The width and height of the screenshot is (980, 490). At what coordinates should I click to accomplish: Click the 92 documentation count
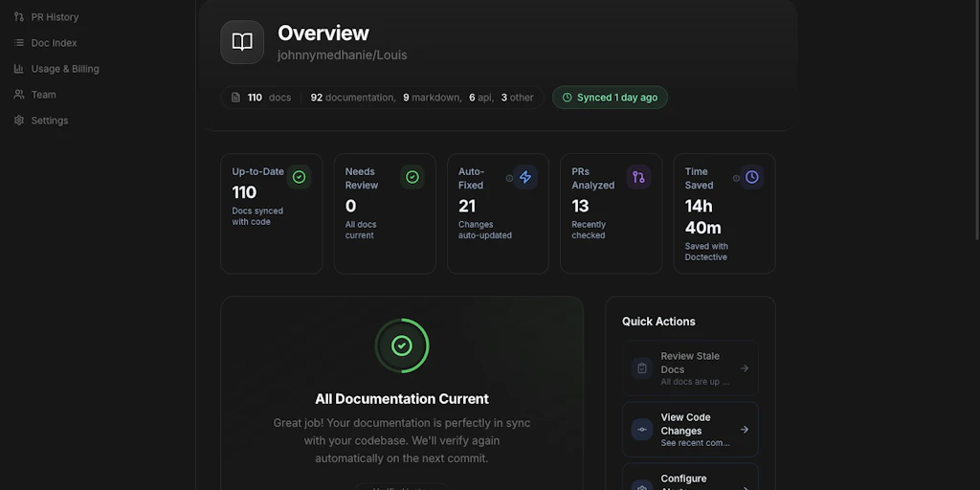(x=352, y=98)
